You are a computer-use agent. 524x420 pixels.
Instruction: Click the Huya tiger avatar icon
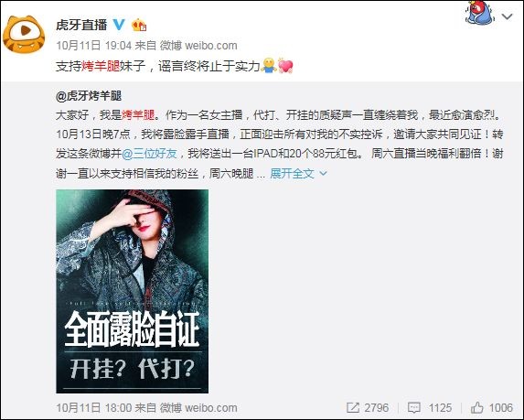tap(24, 35)
